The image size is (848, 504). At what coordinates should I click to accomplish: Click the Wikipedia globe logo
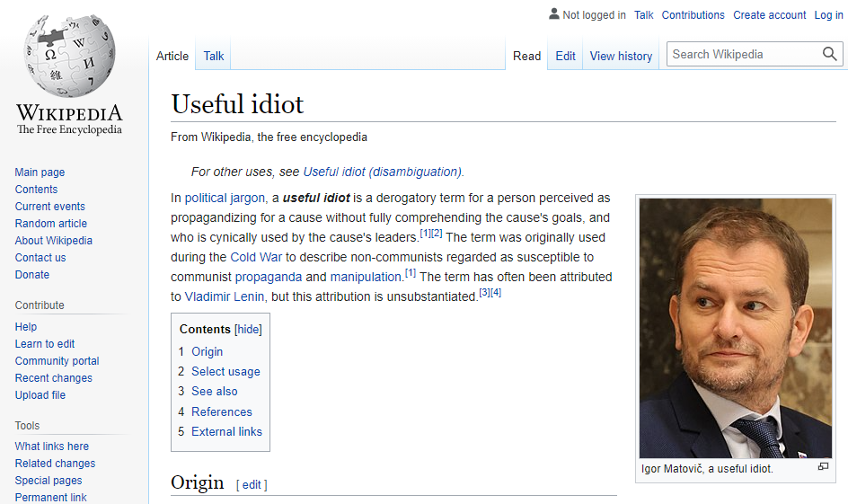pyautogui.click(x=70, y=57)
